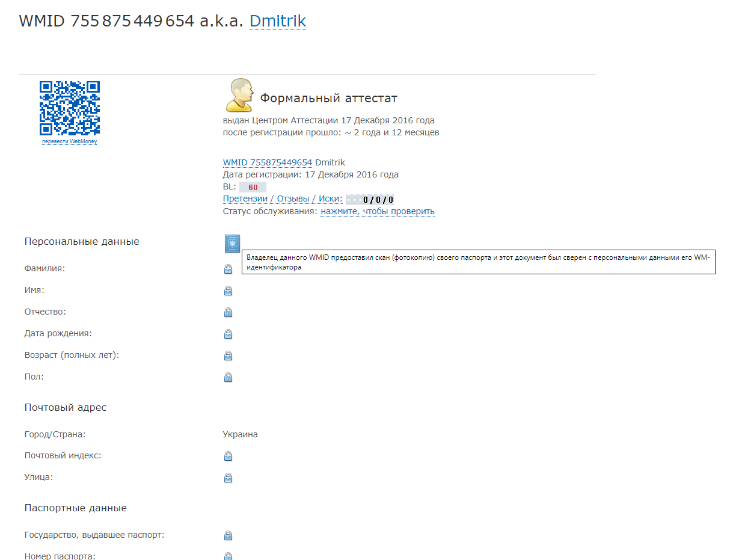Click the lock icon next to Почтовый индекс
This screenshot has width=739, height=560.
click(228, 456)
